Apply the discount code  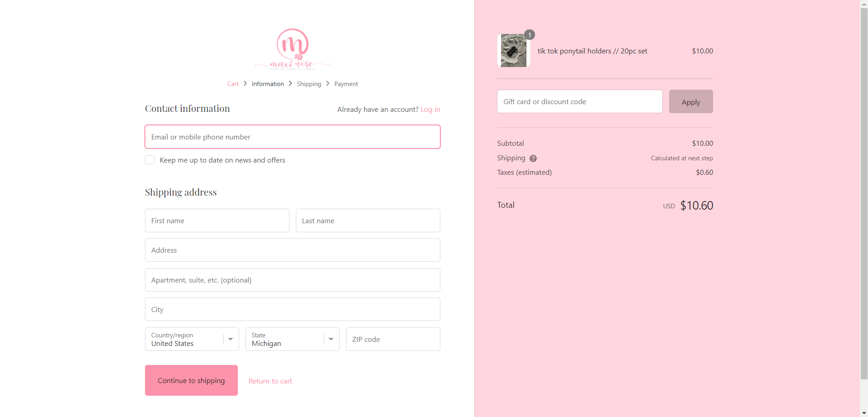coord(690,102)
